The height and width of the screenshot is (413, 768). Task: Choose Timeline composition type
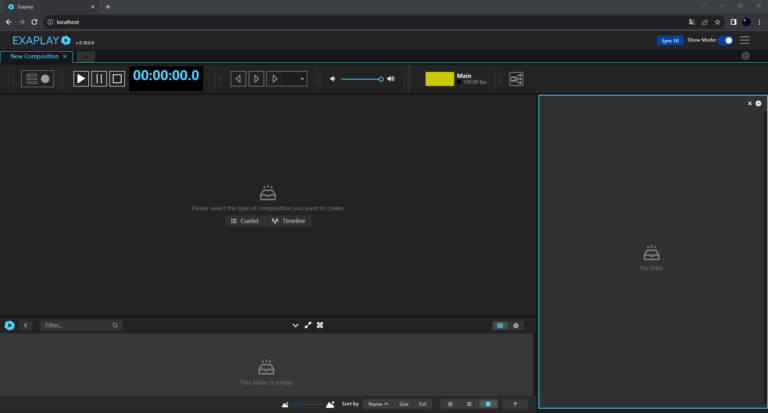(x=288, y=221)
